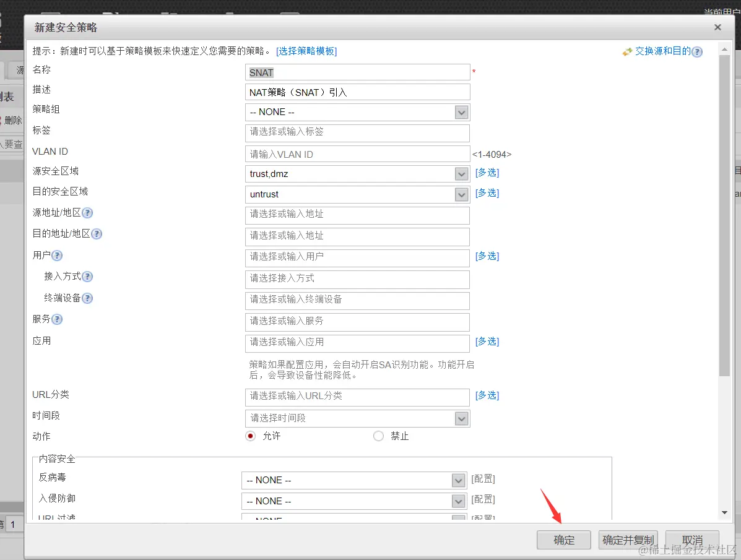
Task: Click the 用户 input field
Action: [x=357, y=258]
